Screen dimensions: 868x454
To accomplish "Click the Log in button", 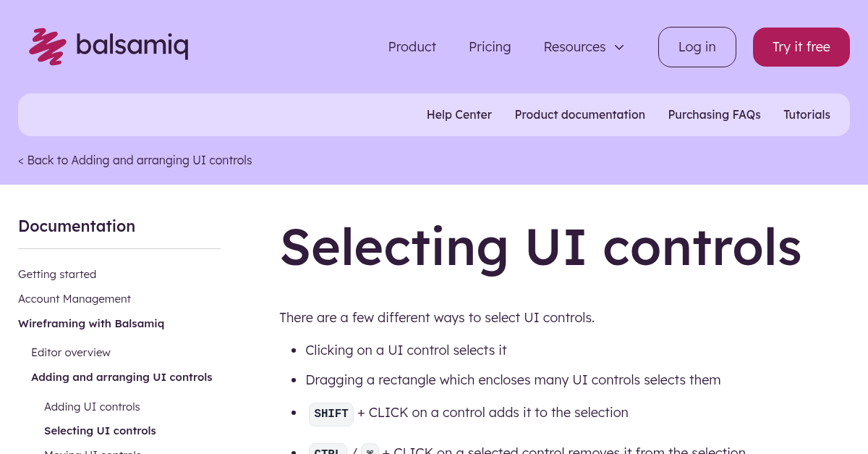I will point(697,46).
